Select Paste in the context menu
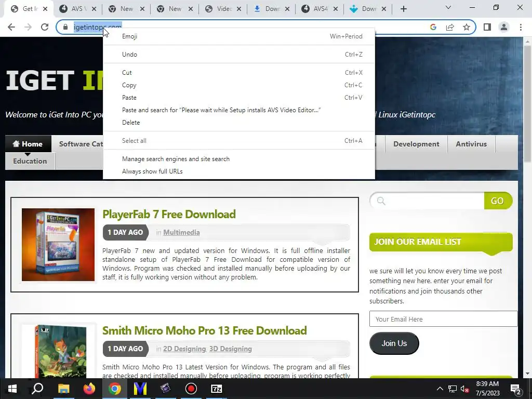 point(239,97)
